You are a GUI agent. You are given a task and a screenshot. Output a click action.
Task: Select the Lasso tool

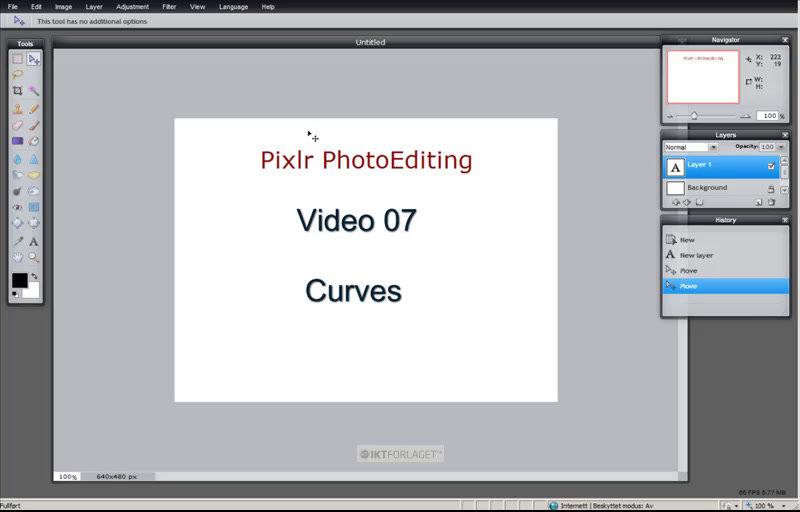(17, 74)
